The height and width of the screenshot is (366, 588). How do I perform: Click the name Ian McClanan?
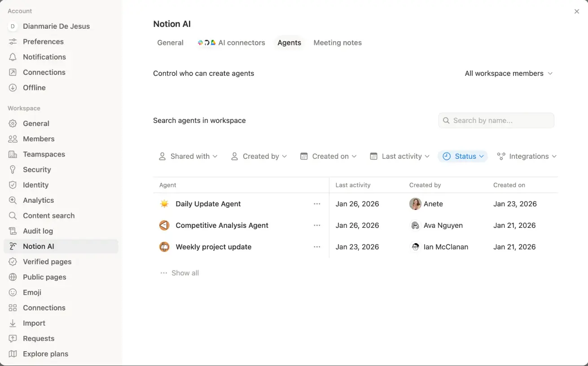click(x=446, y=247)
